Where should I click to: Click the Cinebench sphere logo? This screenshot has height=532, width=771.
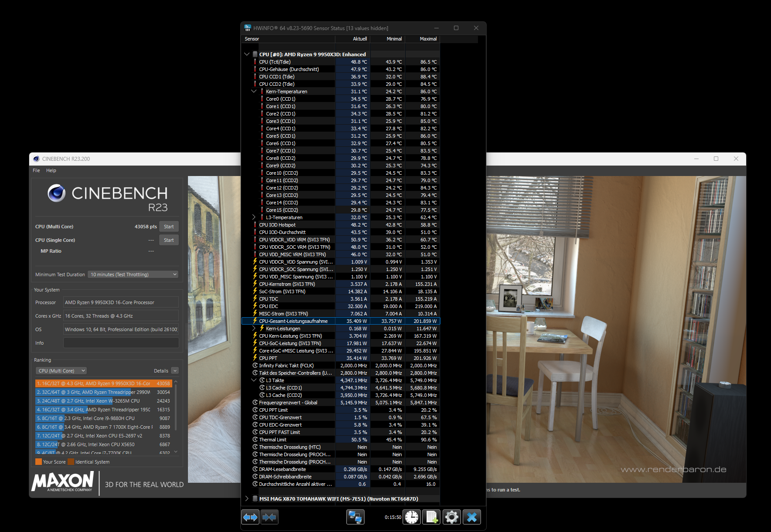point(57,193)
